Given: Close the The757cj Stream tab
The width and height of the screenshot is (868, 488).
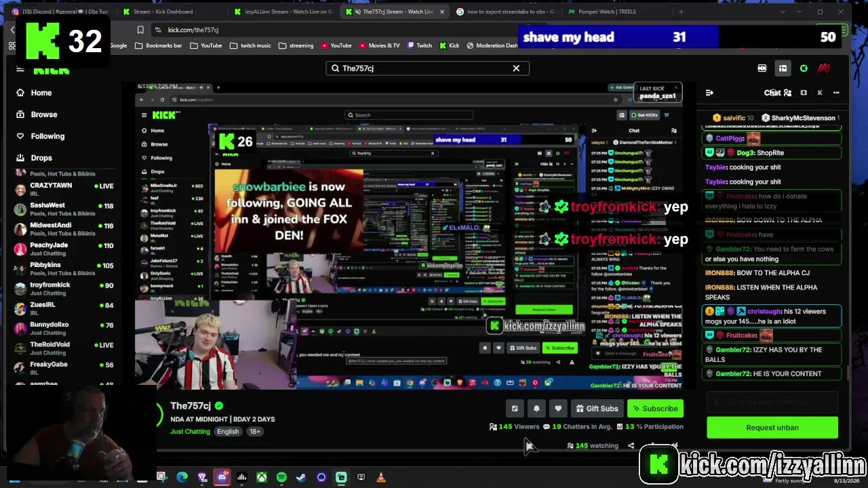Looking at the screenshot, I should point(442,12).
